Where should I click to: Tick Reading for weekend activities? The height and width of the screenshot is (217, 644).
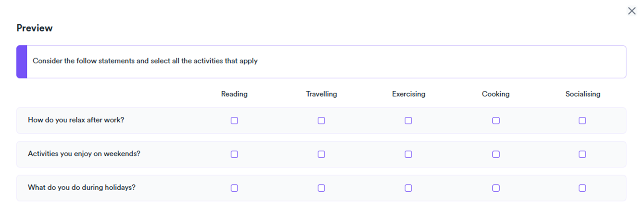[x=234, y=154]
